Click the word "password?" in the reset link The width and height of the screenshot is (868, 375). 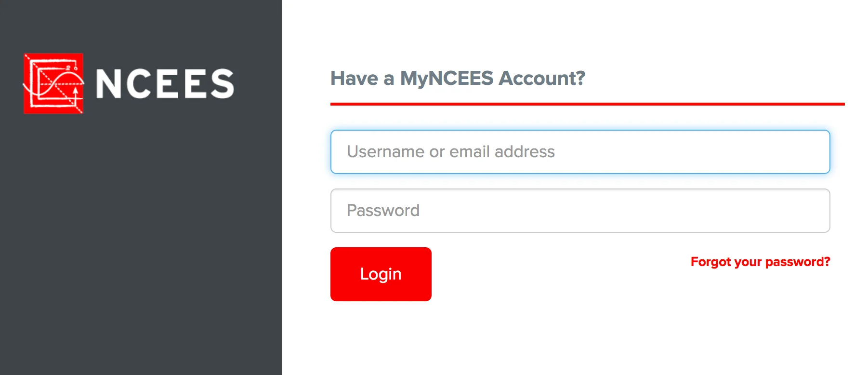pos(798,262)
